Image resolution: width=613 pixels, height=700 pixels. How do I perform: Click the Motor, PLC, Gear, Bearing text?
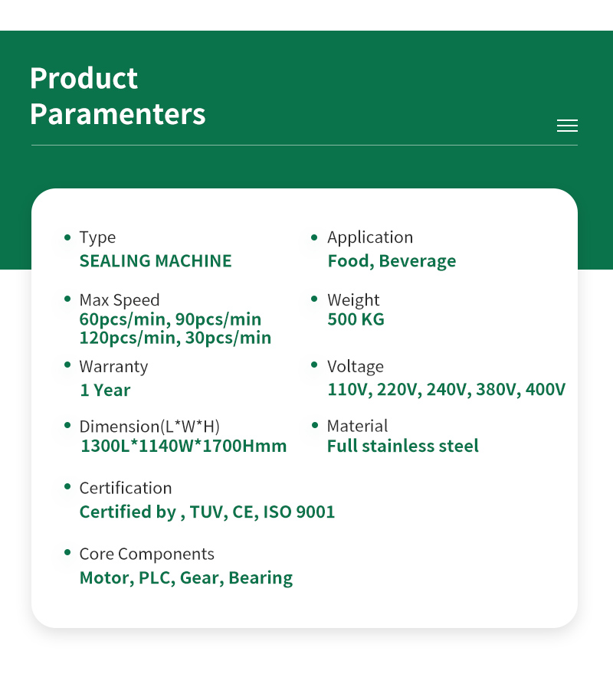click(x=186, y=578)
